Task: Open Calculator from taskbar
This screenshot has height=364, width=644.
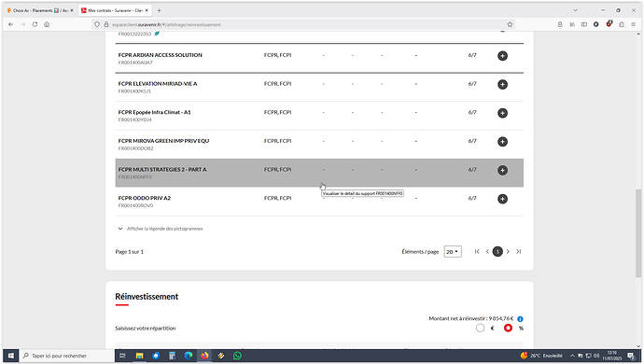Action: 172,356
